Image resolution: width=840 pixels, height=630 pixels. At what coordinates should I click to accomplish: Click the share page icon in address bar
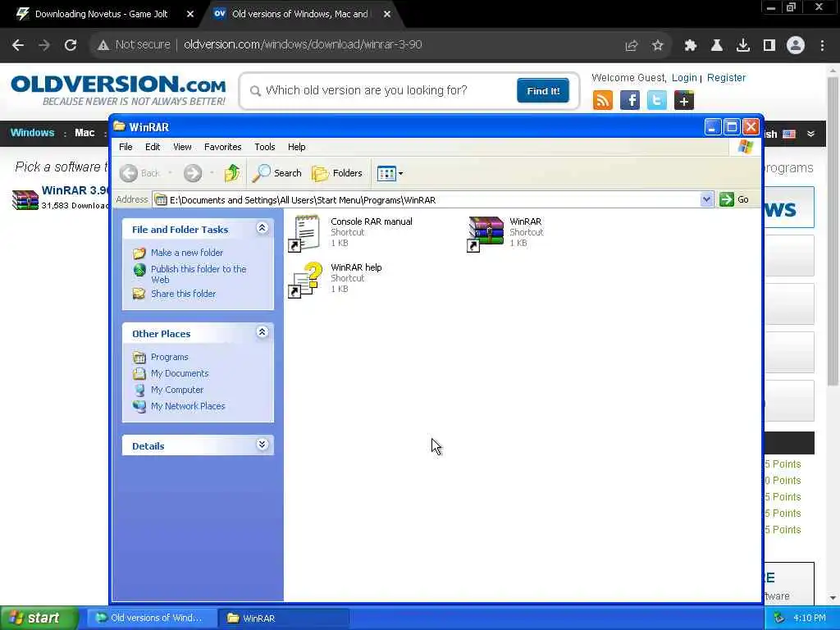click(x=631, y=46)
